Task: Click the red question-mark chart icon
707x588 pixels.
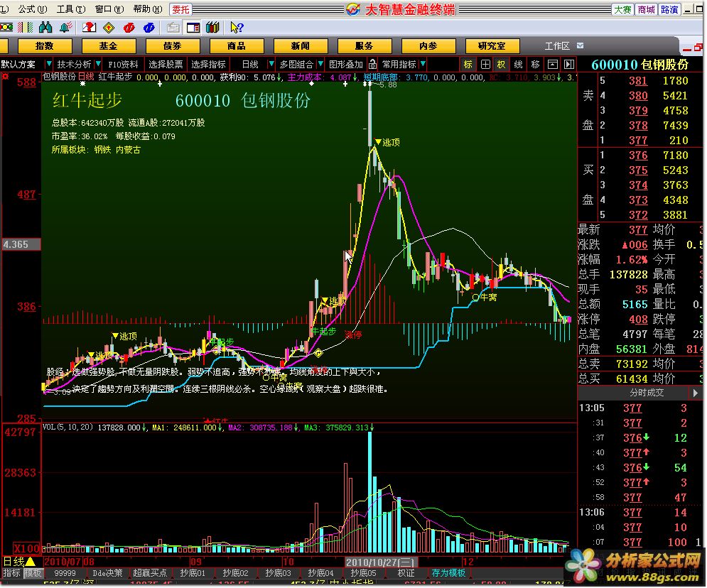Action: point(89,28)
